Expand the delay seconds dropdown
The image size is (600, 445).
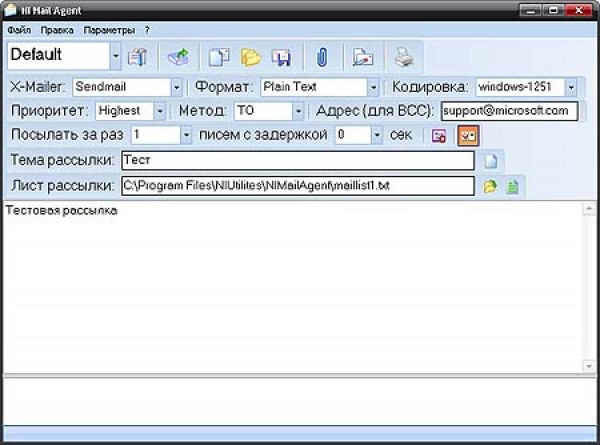pos(377,135)
